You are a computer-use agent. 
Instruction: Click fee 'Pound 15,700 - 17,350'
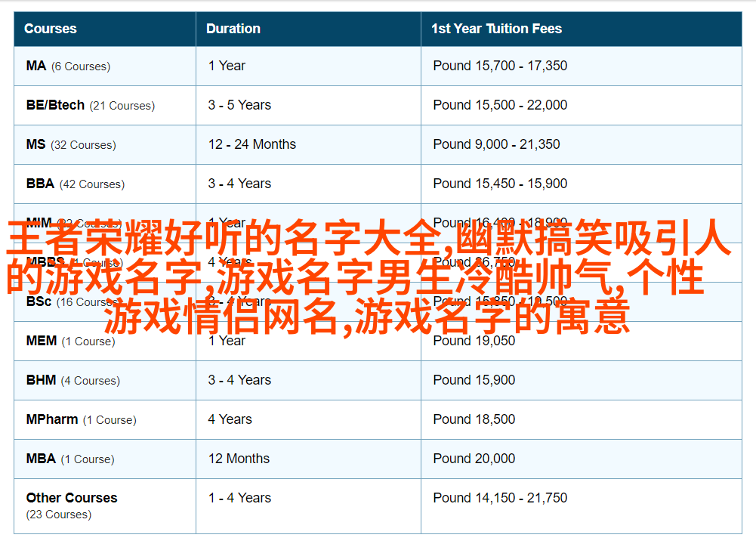click(500, 66)
